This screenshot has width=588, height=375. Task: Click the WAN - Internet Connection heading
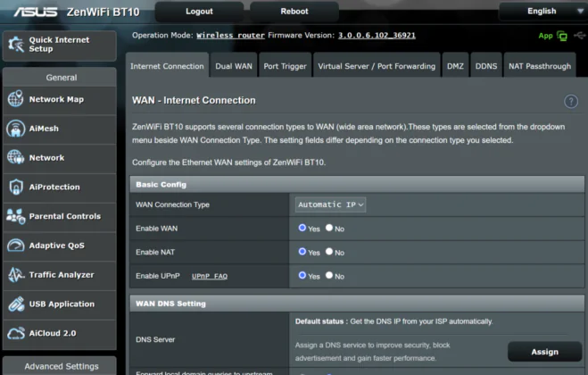194,100
